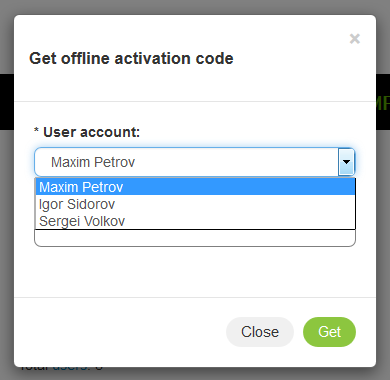Viewport: 390px width, 380px height.
Task: Click the Get offline activation code title
Action: [x=131, y=59]
